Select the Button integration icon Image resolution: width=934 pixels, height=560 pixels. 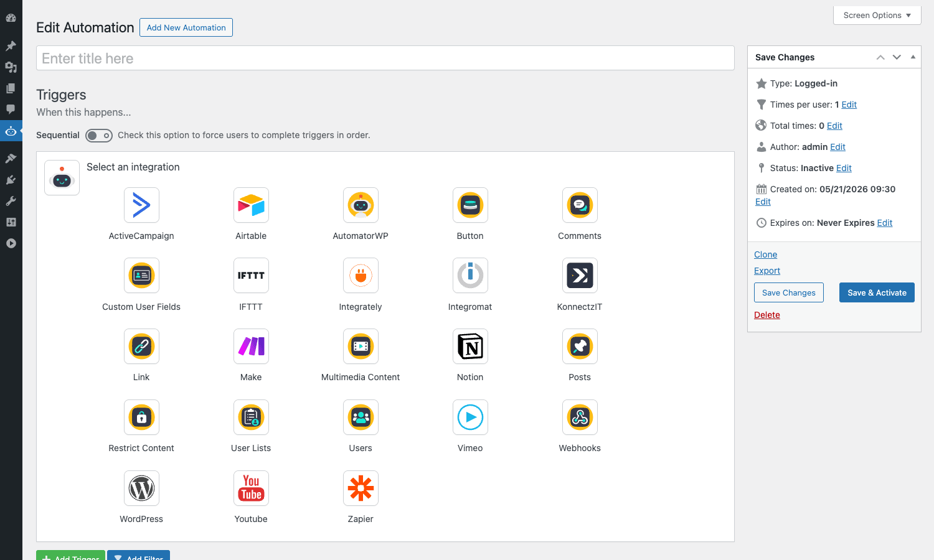click(x=470, y=205)
